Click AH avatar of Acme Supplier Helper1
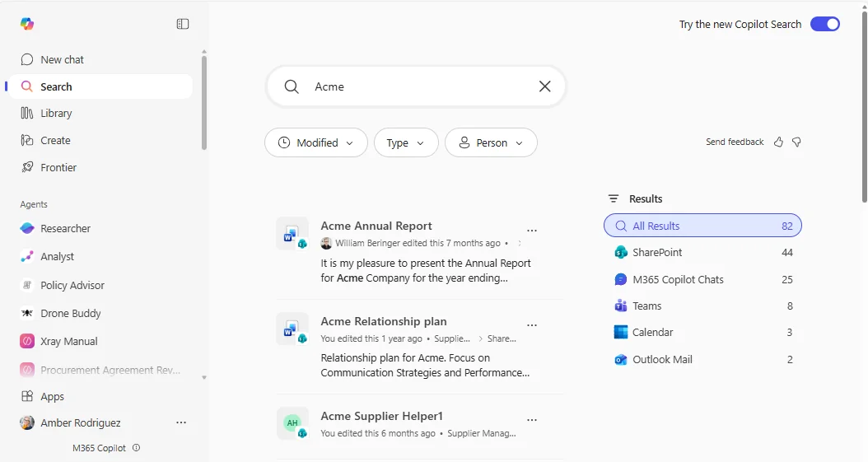868x462 pixels. point(292,423)
